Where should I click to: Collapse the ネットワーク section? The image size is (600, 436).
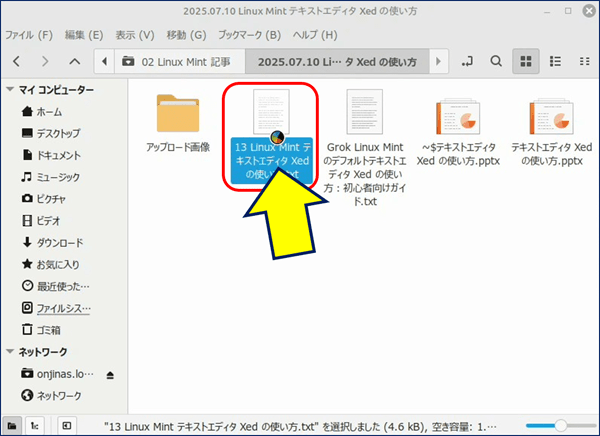[x=10, y=351]
